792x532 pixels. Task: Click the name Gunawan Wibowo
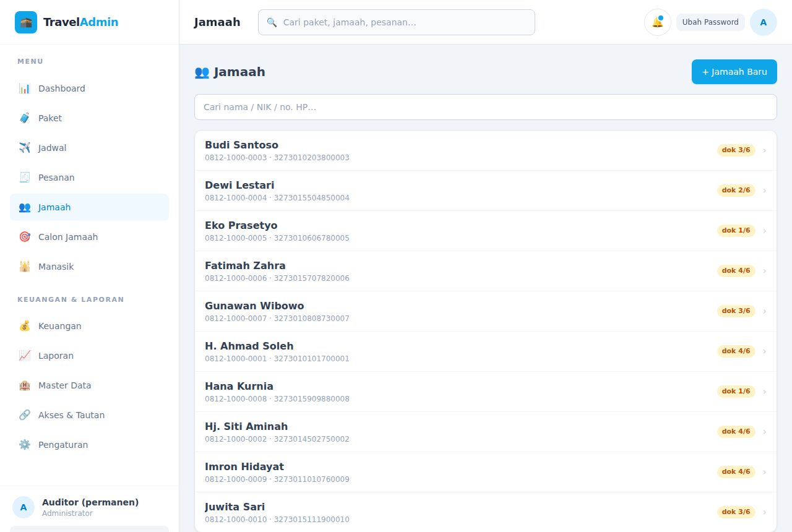pos(254,306)
